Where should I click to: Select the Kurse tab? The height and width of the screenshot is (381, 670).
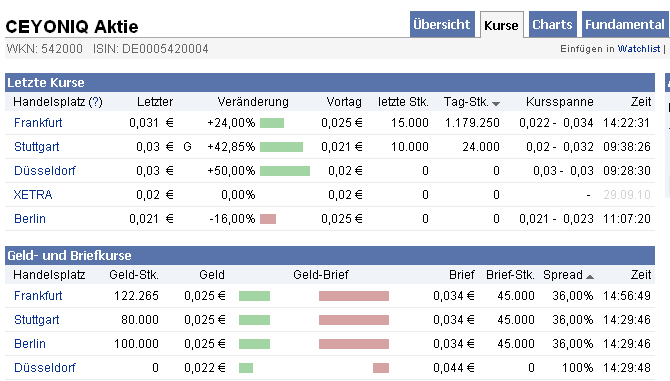click(x=501, y=25)
